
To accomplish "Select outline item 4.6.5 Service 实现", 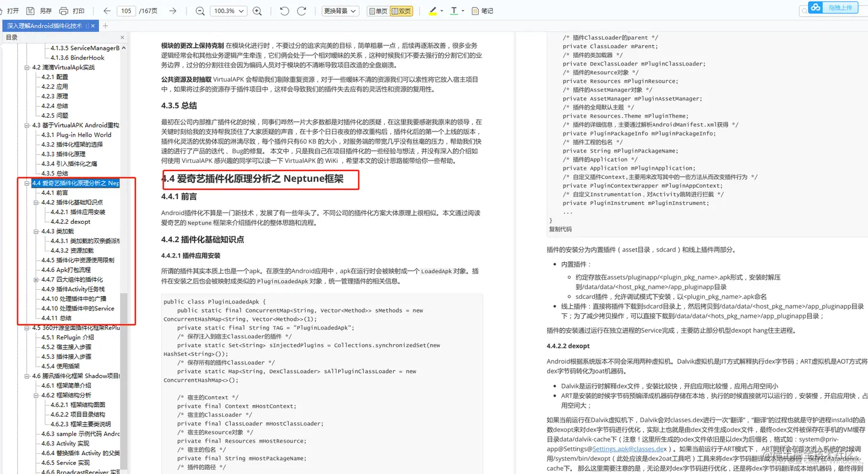I will point(65,463).
